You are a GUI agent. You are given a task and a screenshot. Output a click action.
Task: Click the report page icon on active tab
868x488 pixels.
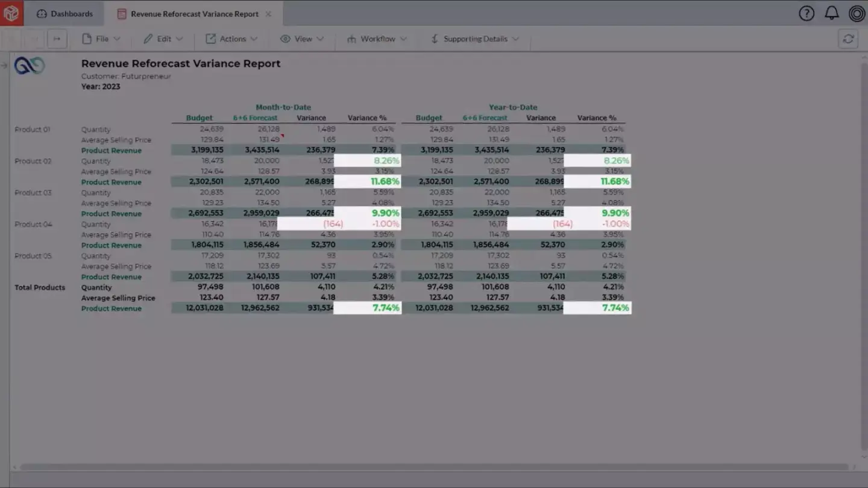click(x=122, y=14)
